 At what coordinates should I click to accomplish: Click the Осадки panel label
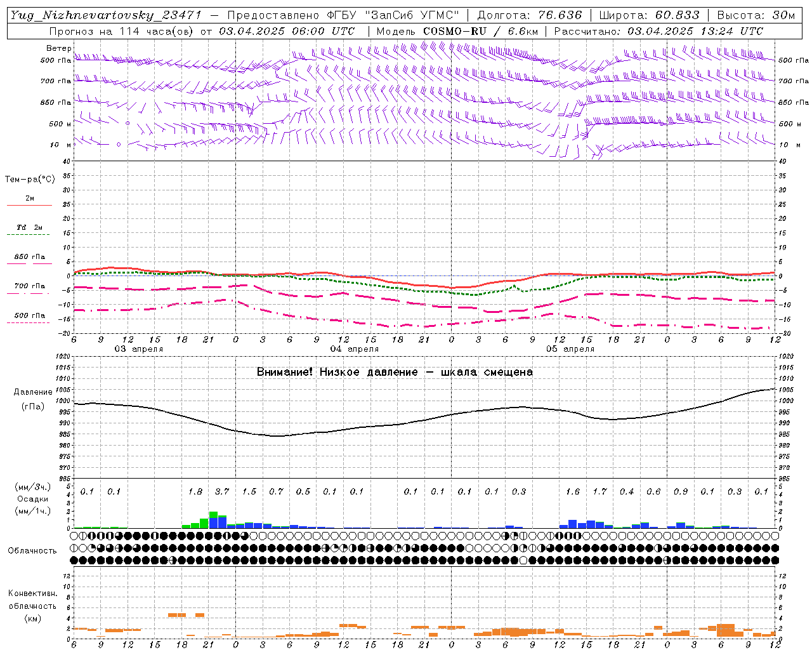pos(32,499)
